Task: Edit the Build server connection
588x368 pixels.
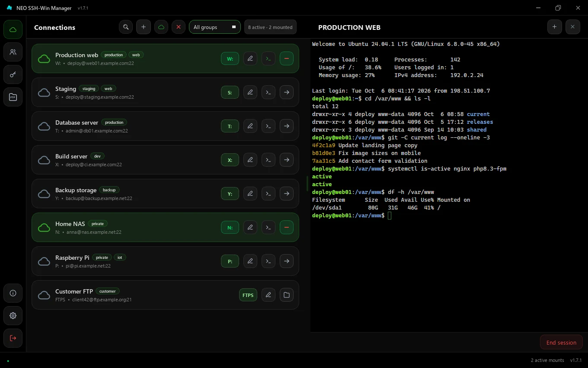Action: (250, 160)
